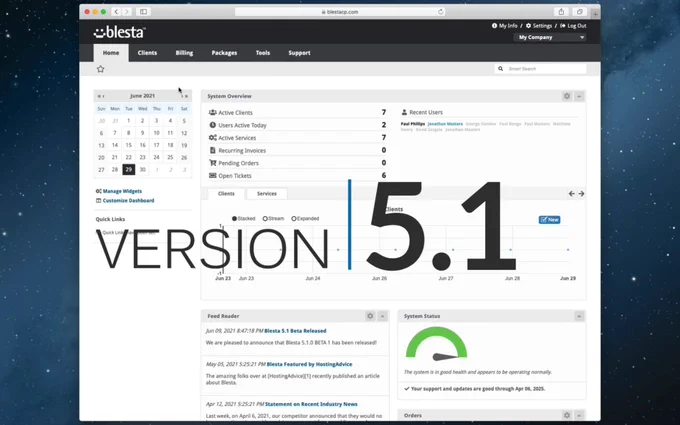Select the Stream chart option

pyautogui.click(x=273, y=219)
